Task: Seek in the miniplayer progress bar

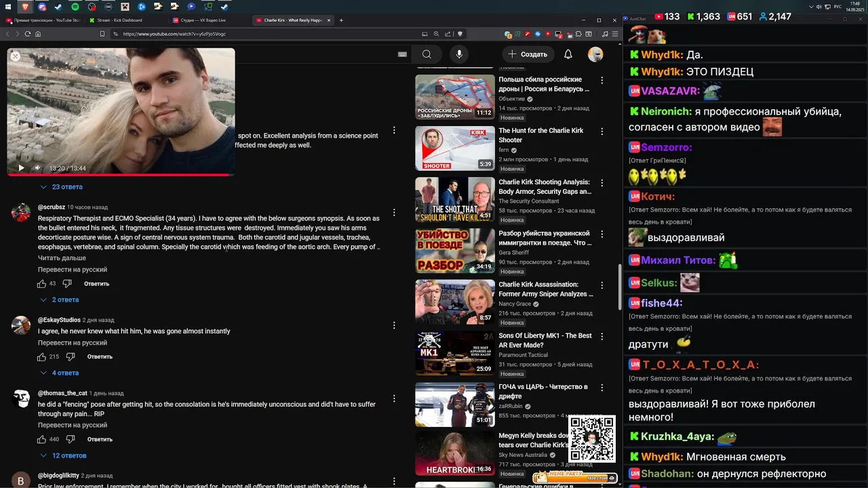Action: tap(121, 175)
